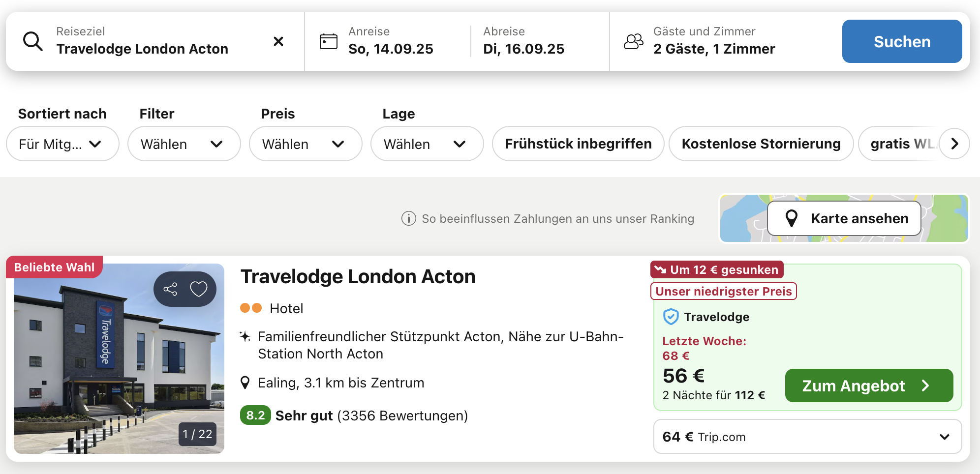
Task: Click the map pin icon in Karte ansehen
Action: click(x=792, y=218)
